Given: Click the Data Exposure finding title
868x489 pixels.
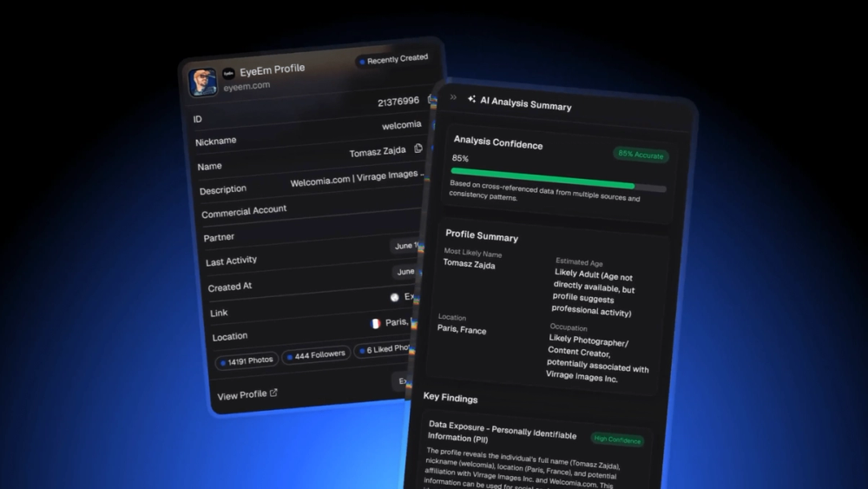Looking at the screenshot, I should click(502, 433).
